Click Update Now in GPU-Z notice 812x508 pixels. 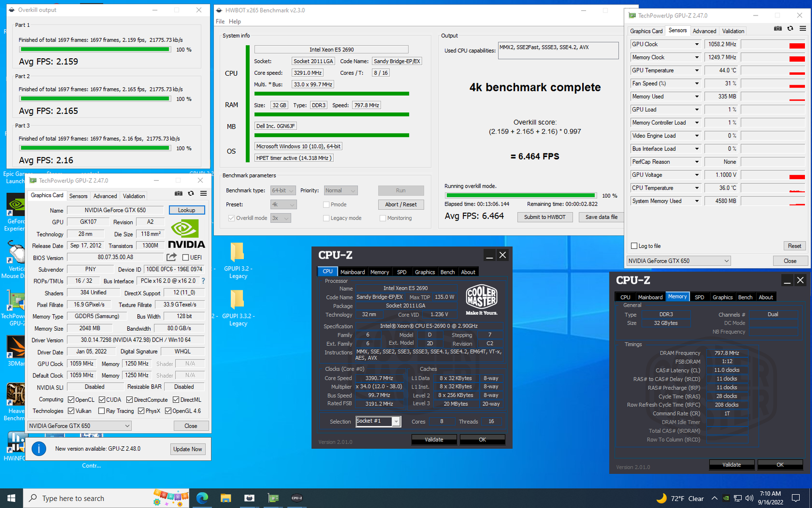point(187,449)
